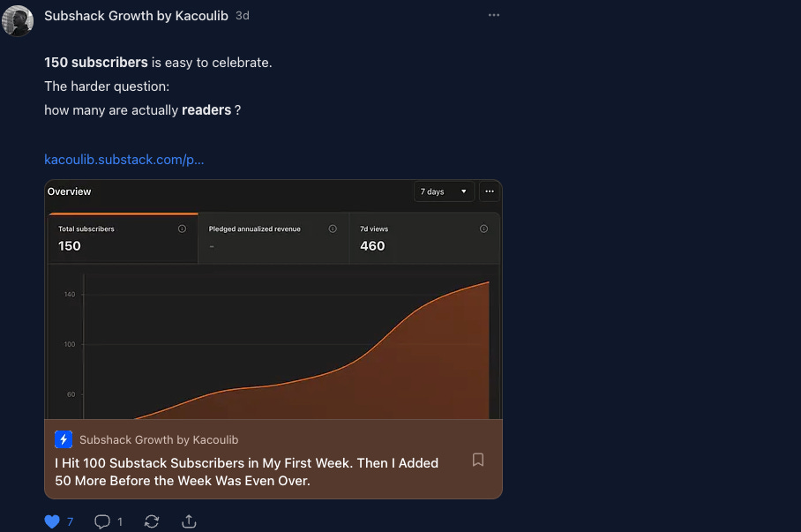Image resolution: width=801 pixels, height=532 pixels.
Task: Click the publication name in the article card
Action: [159, 439]
